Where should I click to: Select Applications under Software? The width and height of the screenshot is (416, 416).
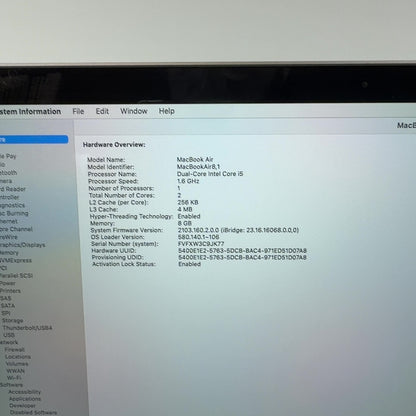pyautogui.click(x=25, y=399)
